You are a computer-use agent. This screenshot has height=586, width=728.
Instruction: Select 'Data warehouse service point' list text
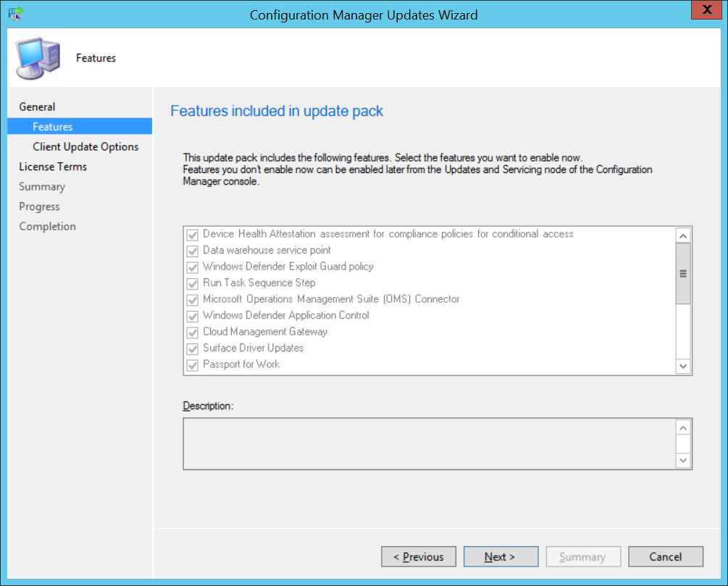click(267, 251)
